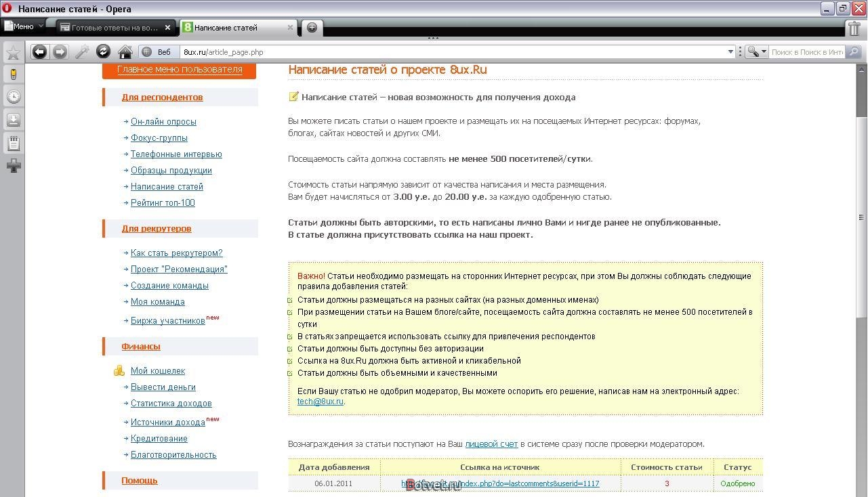
Task: Open Благотворительность link
Action: pos(173,455)
